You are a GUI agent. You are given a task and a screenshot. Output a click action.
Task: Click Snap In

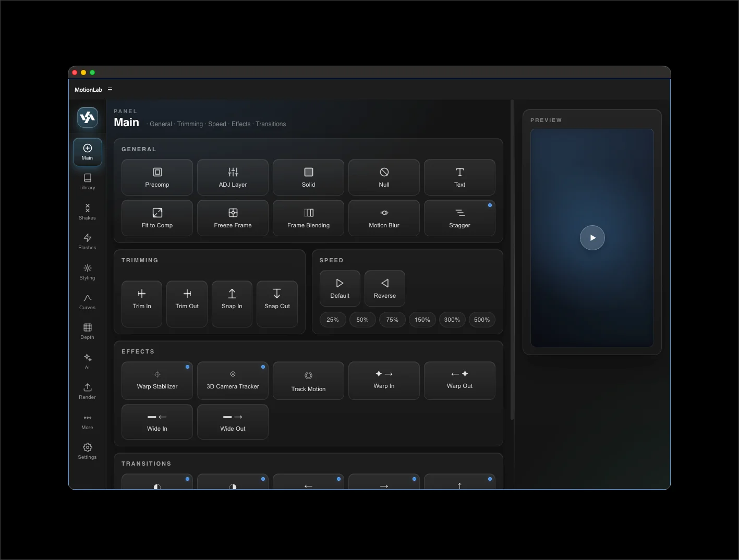pyautogui.click(x=232, y=304)
